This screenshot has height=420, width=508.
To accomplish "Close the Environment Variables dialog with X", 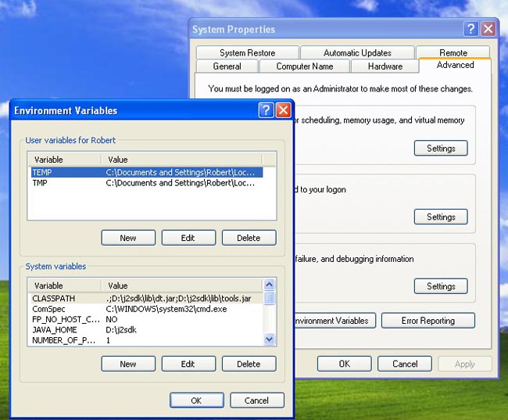I will coord(283,110).
